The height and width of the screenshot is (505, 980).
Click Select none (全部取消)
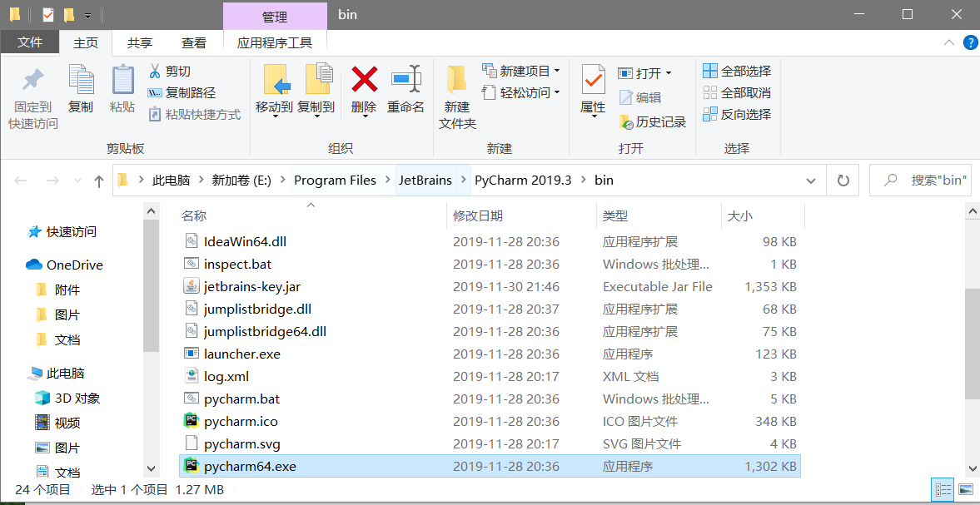pos(737,93)
